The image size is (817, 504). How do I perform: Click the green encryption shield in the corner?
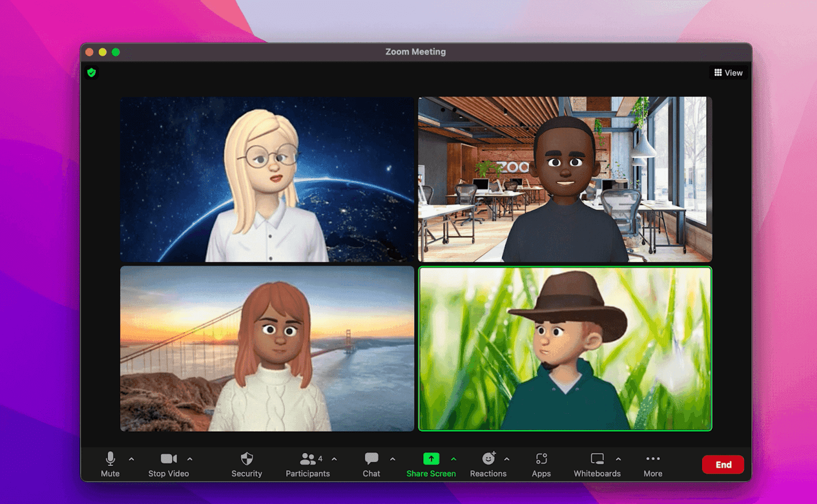pyautogui.click(x=92, y=73)
